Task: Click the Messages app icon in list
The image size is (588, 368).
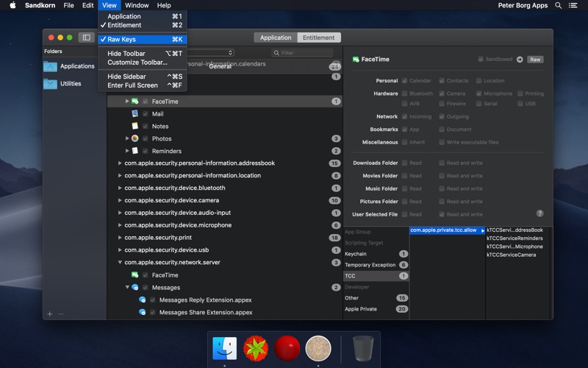Action: (135, 287)
